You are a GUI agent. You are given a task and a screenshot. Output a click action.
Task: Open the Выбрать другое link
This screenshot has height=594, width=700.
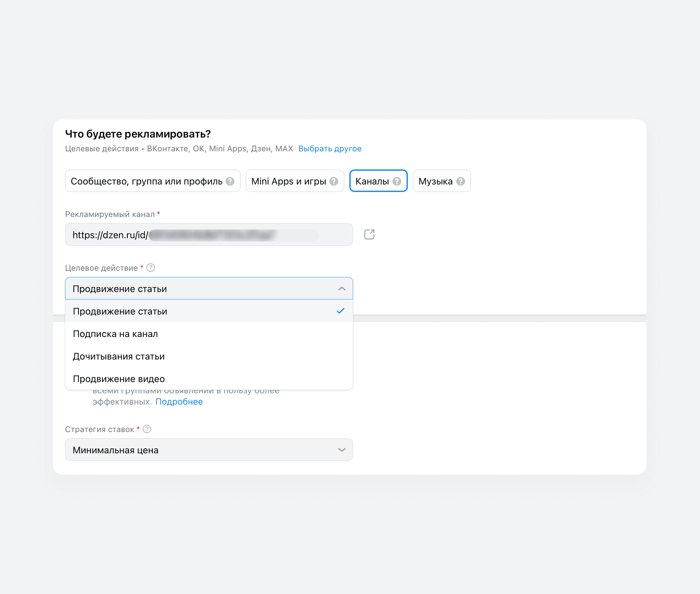(329, 149)
